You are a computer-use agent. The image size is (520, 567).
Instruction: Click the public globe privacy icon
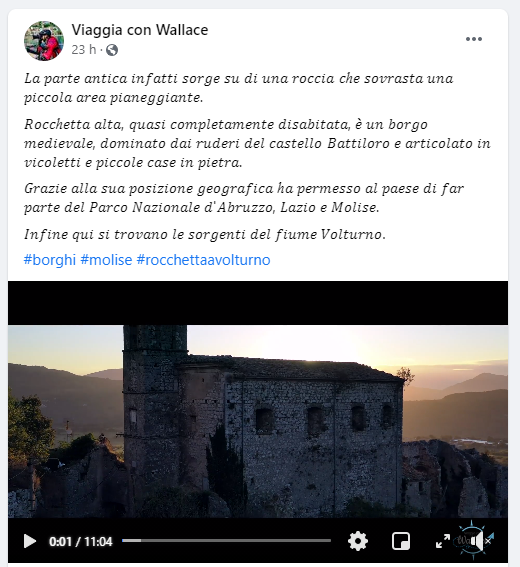(112, 50)
